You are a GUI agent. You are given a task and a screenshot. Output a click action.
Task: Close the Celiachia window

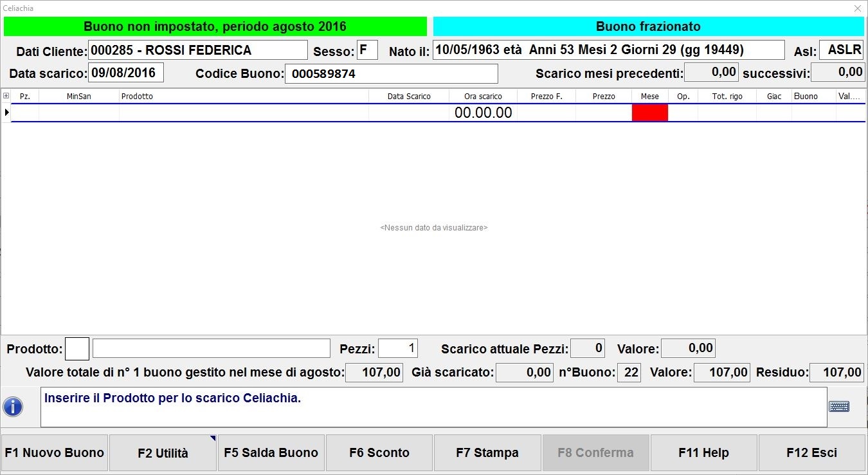tap(857, 8)
